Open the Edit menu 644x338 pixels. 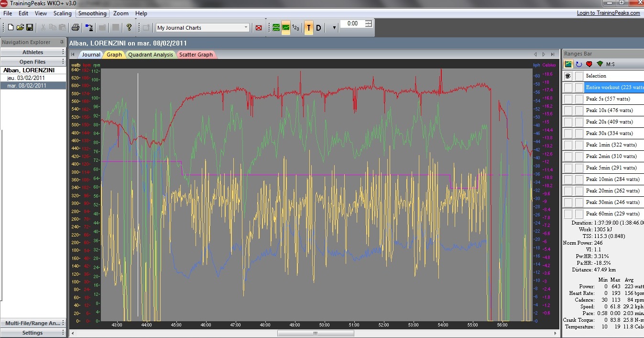pos(23,13)
